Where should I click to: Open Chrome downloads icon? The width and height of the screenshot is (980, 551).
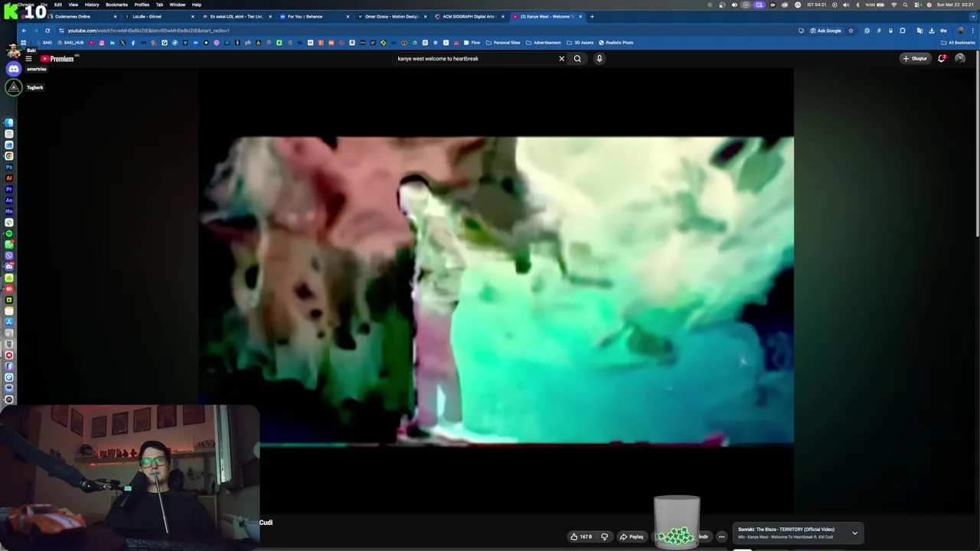tap(932, 31)
